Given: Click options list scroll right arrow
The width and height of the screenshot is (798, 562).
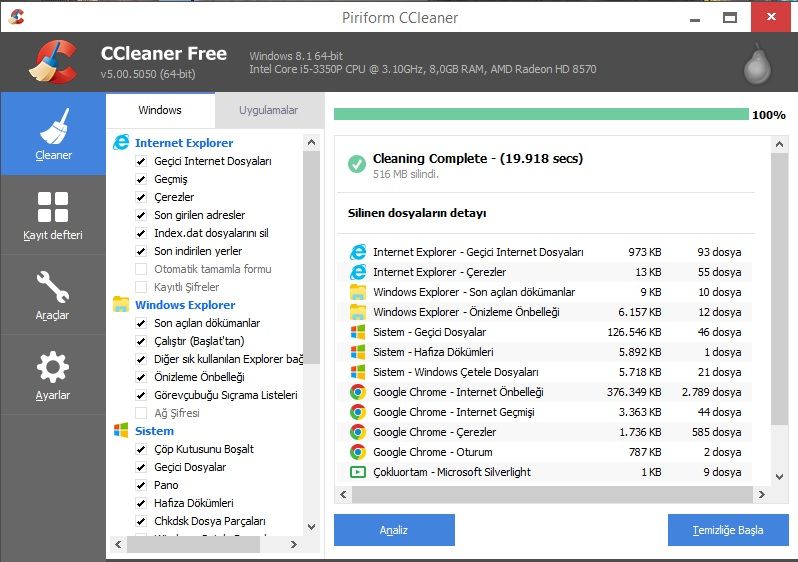Looking at the screenshot, I should [294, 544].
